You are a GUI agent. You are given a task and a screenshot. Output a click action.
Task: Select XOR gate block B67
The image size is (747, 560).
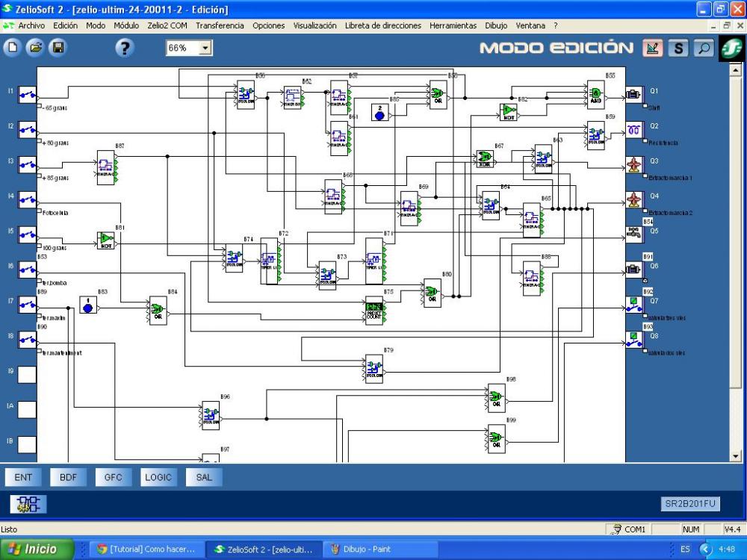click(x=485, y=158)
